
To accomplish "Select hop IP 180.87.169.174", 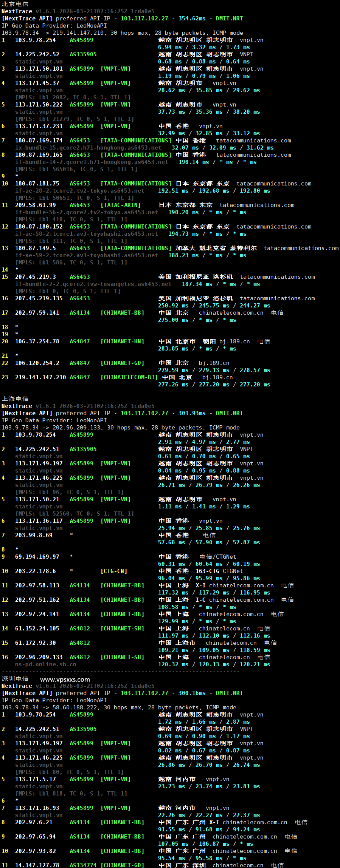I will point(39,141).
